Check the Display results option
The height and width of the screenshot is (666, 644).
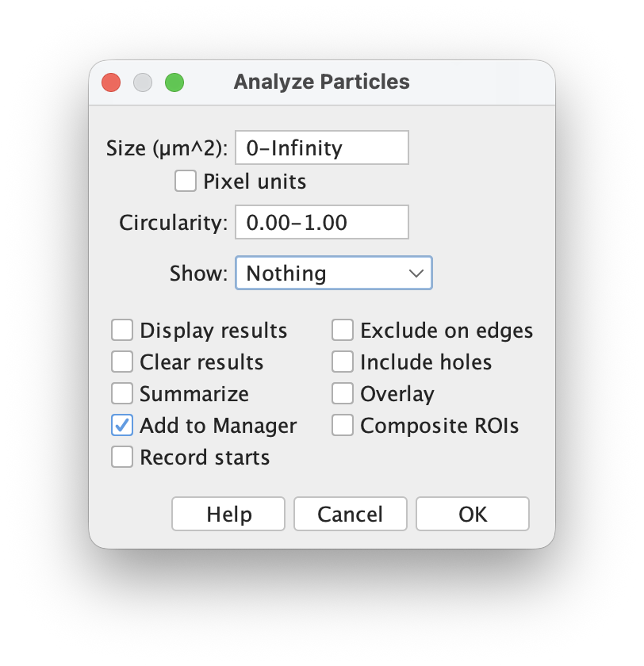122,330
